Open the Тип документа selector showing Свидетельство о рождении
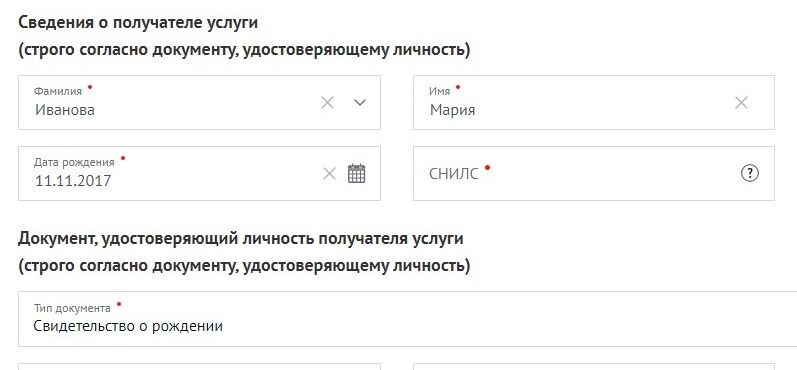 (408, 319)
